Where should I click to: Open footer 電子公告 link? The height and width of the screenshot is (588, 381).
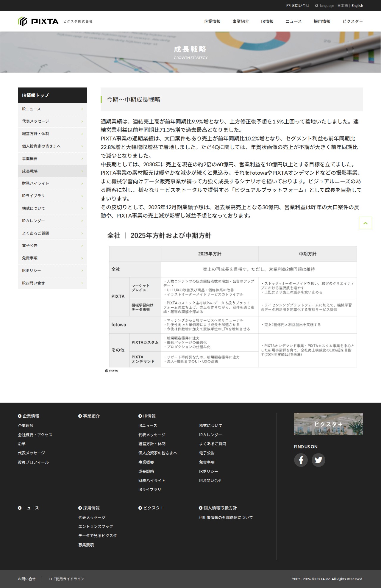tap(207, 453)
